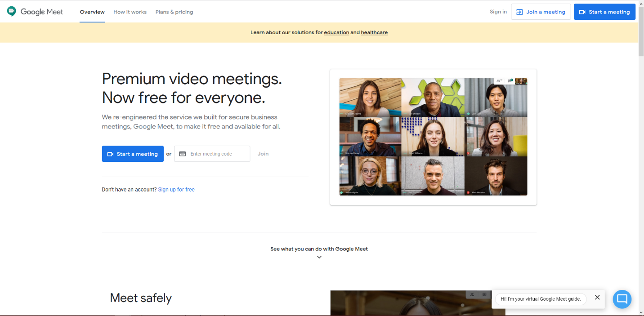The width and height of the screenshot is (644, 316).
Task: Click the Meet safely preview image
Action: pyautogui.click(x=418, y=303)
